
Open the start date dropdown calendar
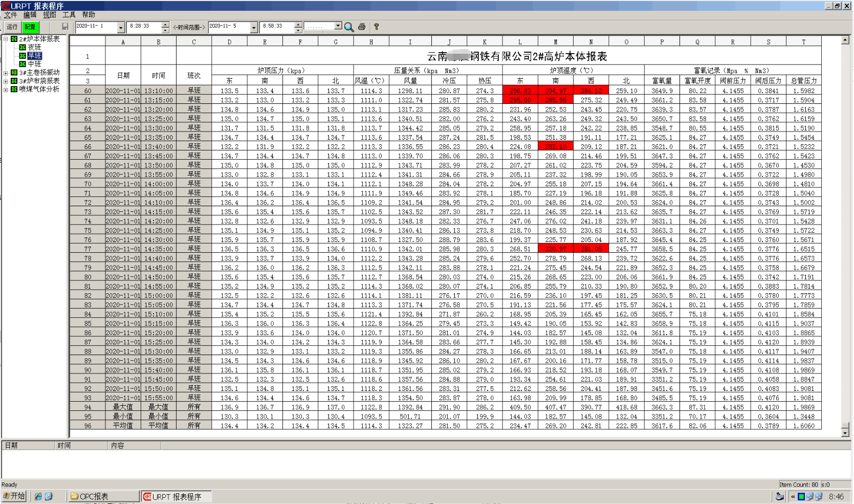[121, 27]
